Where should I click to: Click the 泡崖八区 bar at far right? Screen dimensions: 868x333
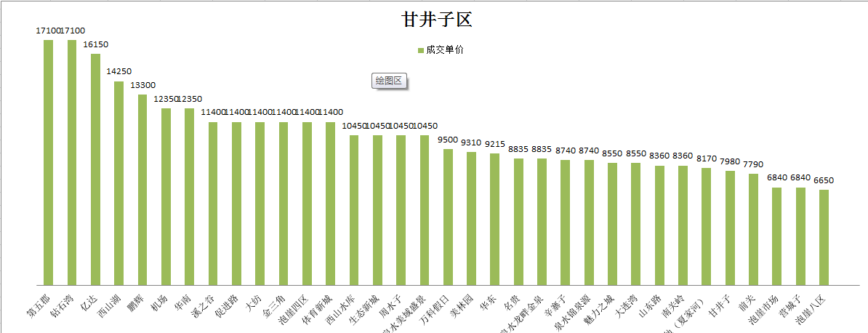point(824,237)
